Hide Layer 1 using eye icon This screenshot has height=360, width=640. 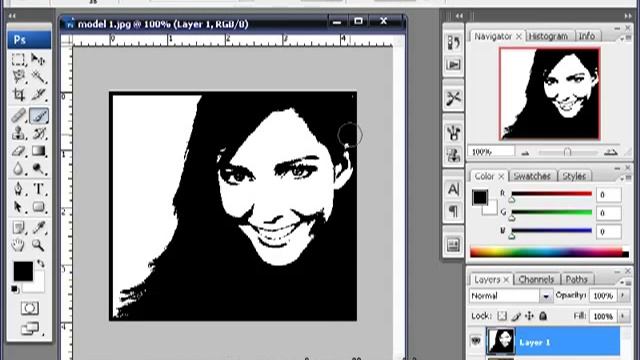pyautogui.click(x=476, y=340)
